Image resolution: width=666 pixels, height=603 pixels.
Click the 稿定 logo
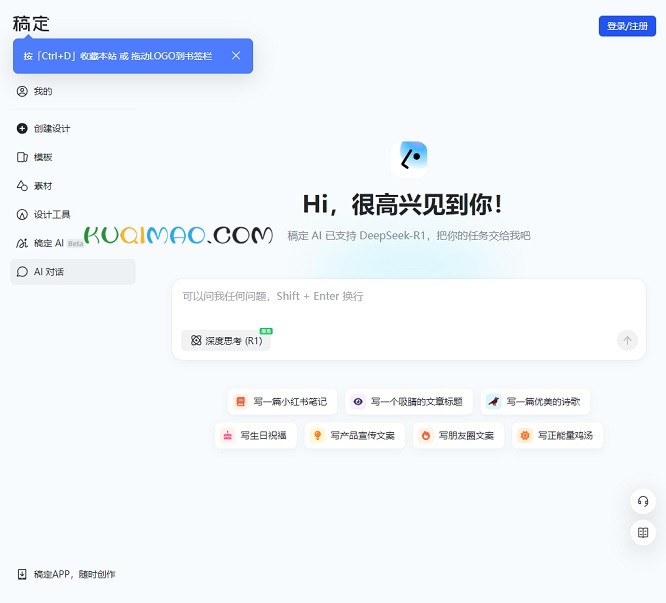pyautogui.click(x=31, y=24)
